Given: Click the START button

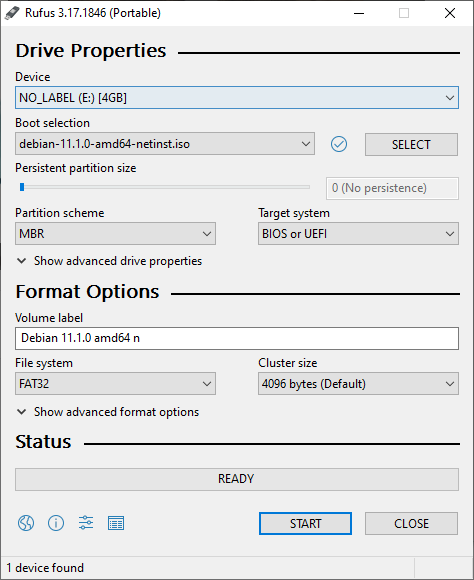Looking at the screenshot, I should pos(305,523).
